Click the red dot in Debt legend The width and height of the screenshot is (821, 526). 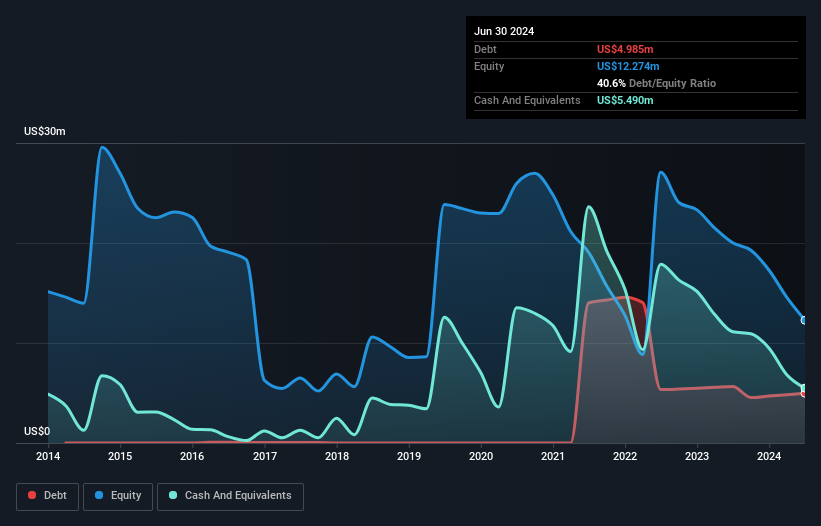coord(33,496)
